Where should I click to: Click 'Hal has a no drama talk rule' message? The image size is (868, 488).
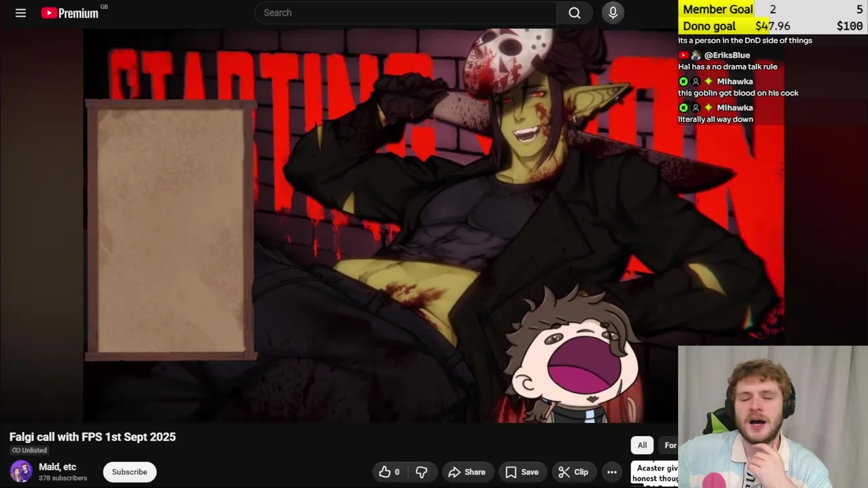click(x=728, y=66)
